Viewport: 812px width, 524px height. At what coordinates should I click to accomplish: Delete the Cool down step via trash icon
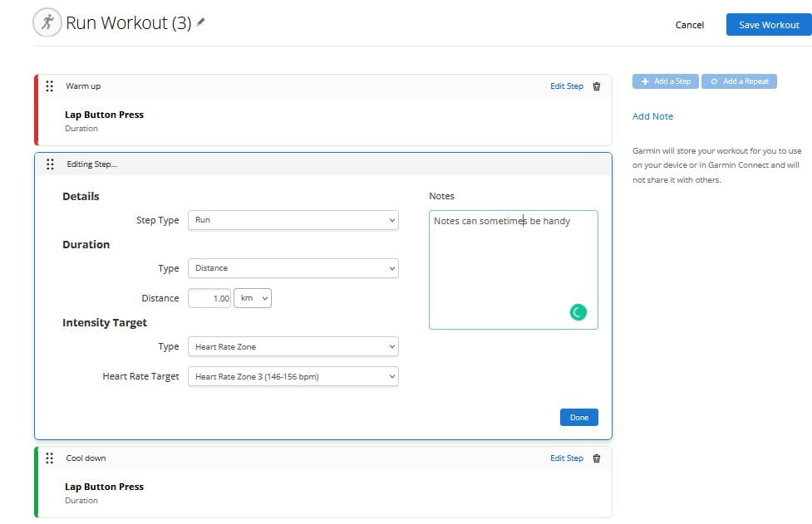[596, 458]
